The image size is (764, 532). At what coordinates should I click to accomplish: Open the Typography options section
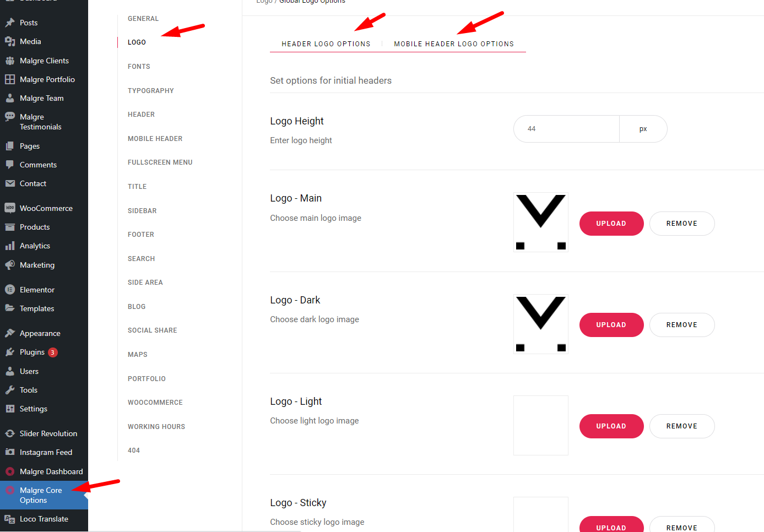[151, 91]
